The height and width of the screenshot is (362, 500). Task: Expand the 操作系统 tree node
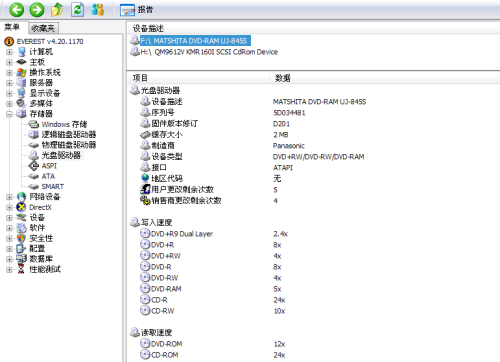9,73
